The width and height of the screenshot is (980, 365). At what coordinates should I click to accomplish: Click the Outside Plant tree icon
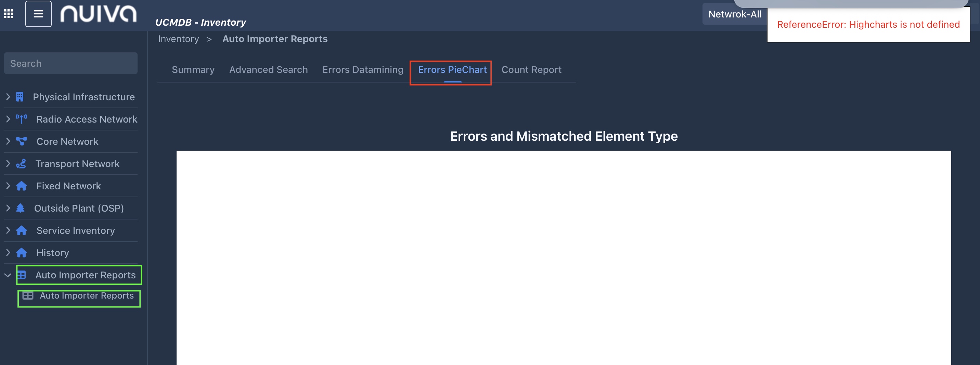pos(21,208)
